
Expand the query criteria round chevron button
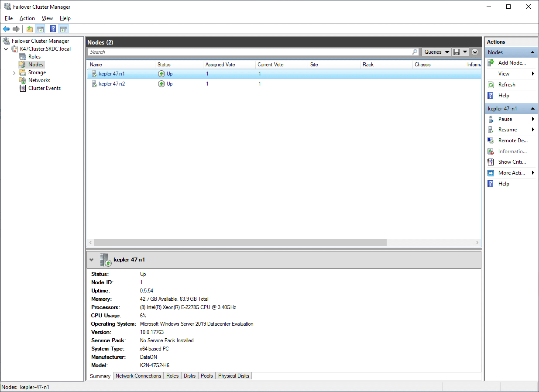(x=475, y=52)
